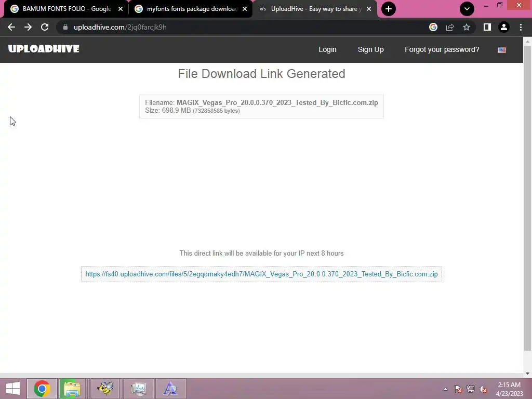The image size is (532, 399).
Task: Share this page via share icon
Action: (450, 27)
